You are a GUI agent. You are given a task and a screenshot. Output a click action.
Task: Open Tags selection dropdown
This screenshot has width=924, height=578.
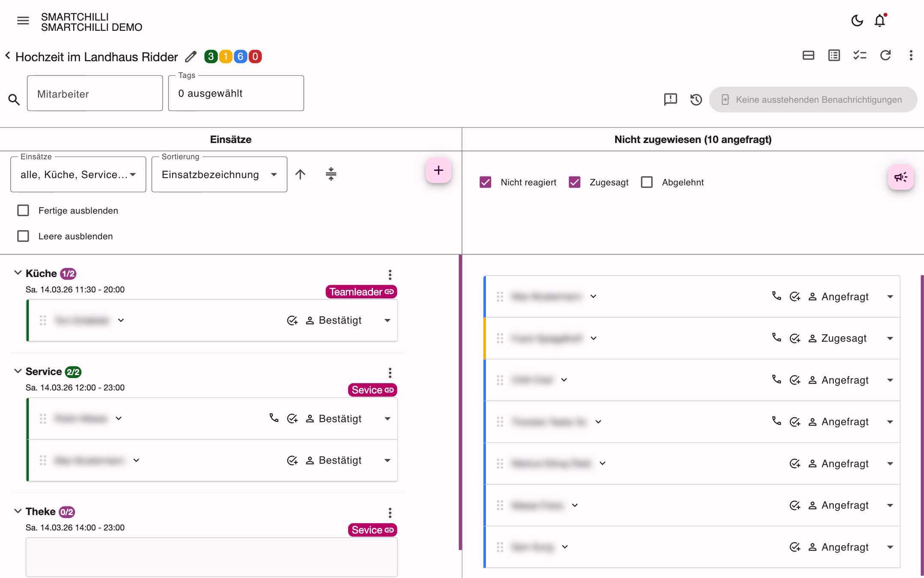pos(236,93)
